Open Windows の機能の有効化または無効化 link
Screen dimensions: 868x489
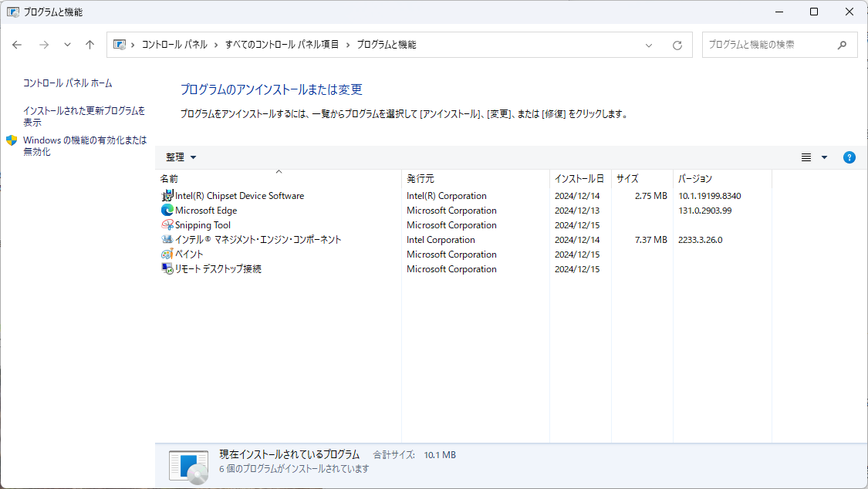click(85, 146)
